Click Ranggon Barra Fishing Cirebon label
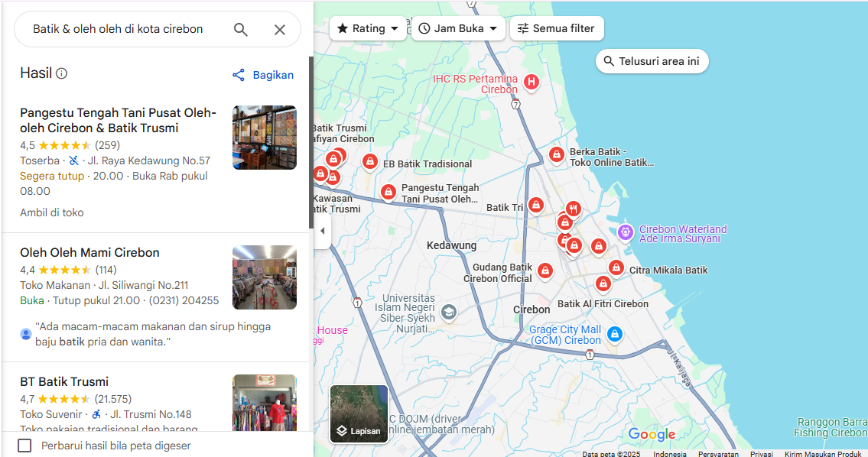 tap(831, 427)
